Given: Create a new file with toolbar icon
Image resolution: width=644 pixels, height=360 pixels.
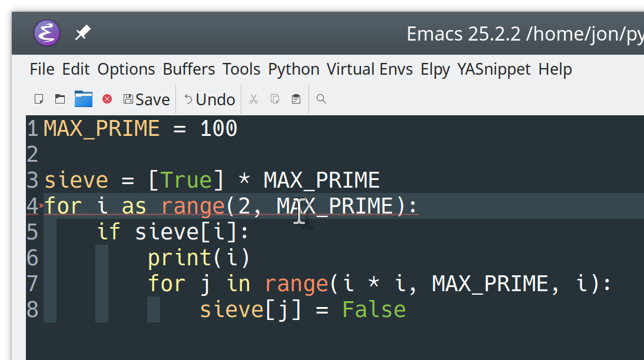Looking at the screenshot, I should (39, 99).
